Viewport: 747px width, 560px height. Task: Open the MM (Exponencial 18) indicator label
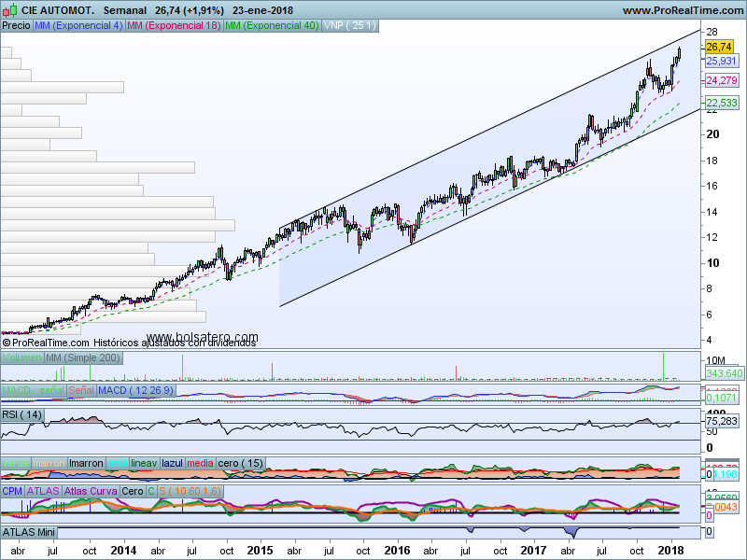pyautogui.click(x=174, y=26)
